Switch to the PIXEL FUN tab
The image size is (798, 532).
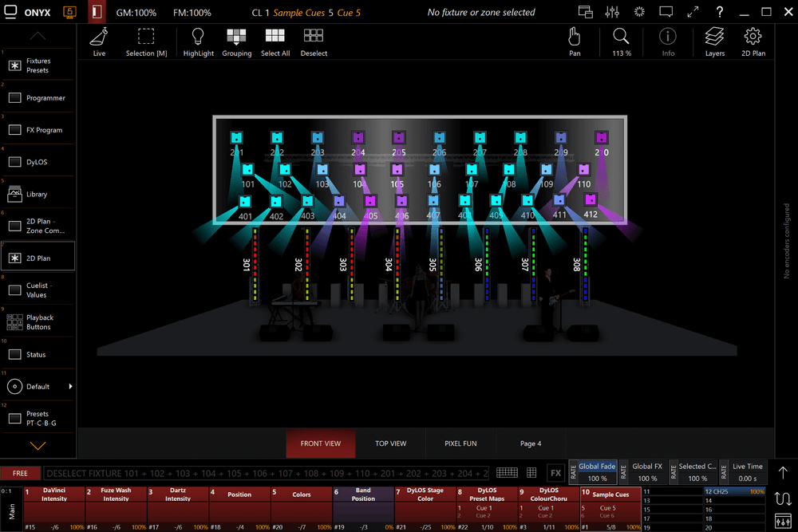click(x=460, y=443)
